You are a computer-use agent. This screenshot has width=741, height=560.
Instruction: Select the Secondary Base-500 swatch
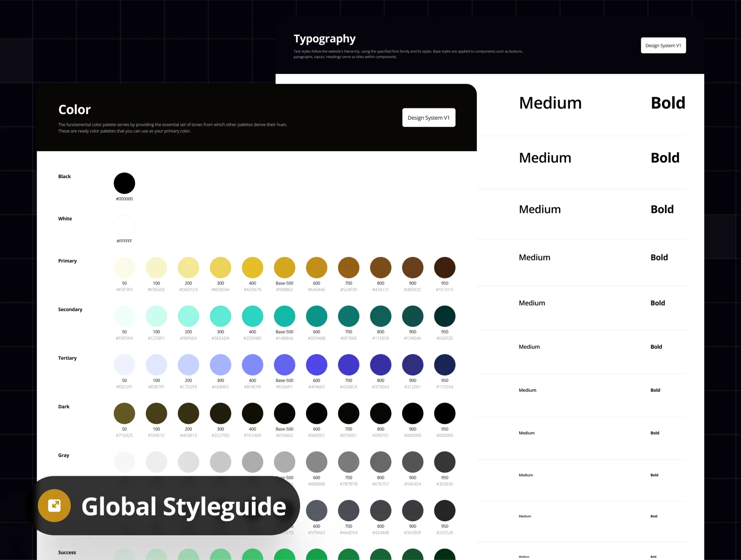click(x=284, y=316)
